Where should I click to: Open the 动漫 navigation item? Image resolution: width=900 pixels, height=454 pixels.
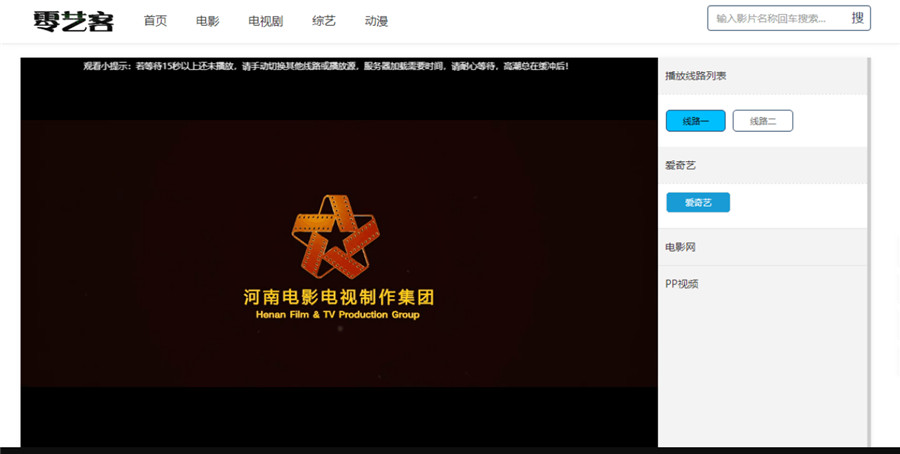376,21
